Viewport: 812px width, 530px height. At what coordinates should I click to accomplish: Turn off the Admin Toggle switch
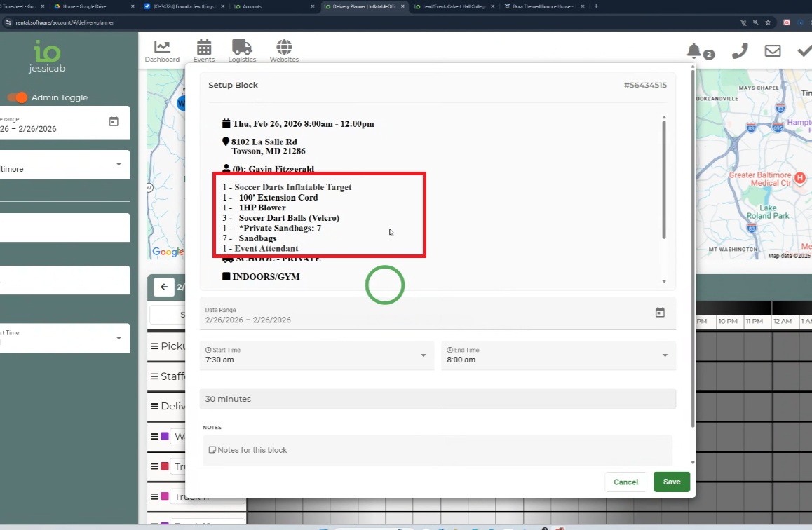(18, 97)
